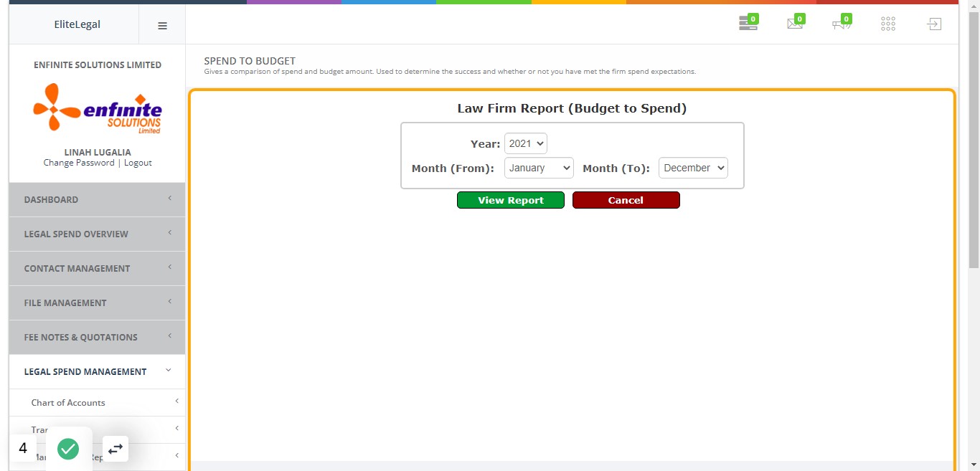Click the LINAH LUGALIA user name
The image size is (980, 471).
pyautogui.click(x=98, y=152)
